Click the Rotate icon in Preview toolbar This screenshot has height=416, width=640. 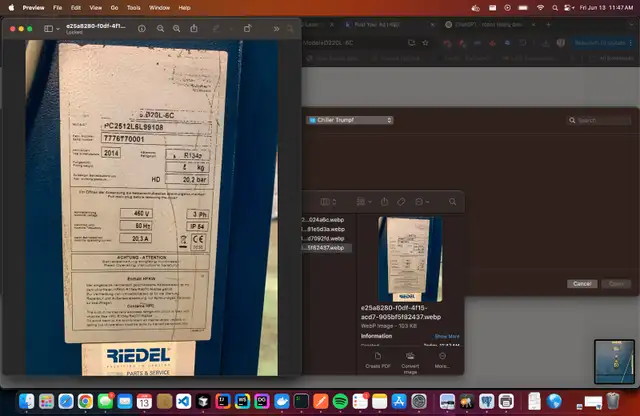[x=247, y=28]
